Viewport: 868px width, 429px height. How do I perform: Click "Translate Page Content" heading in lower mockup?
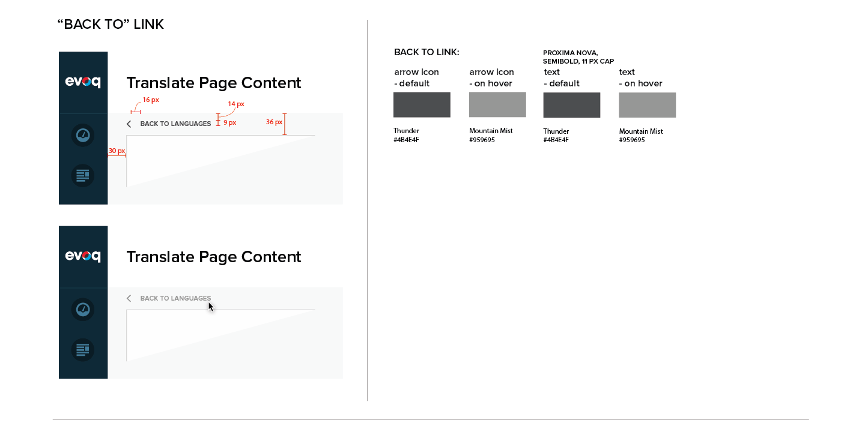point(214,257)
